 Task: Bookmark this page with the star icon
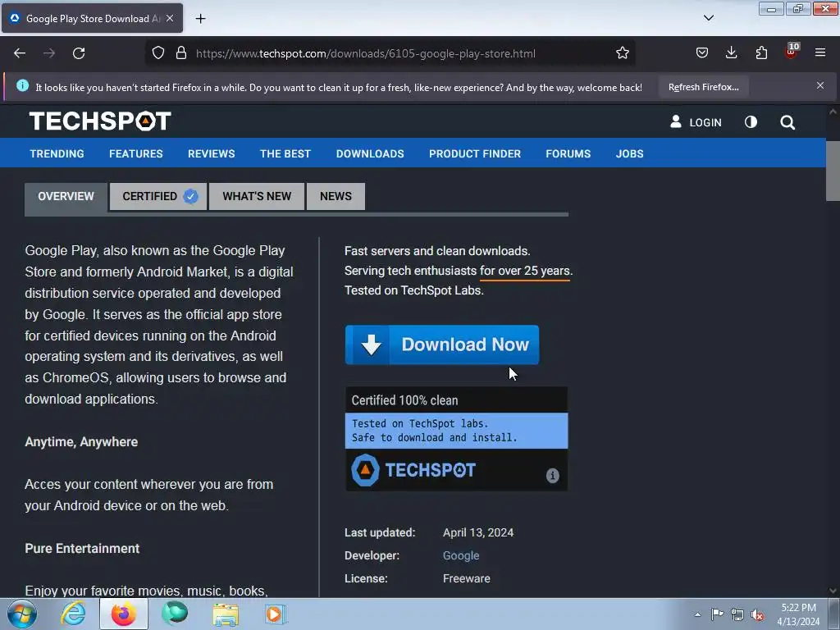(x=622, y=53)
